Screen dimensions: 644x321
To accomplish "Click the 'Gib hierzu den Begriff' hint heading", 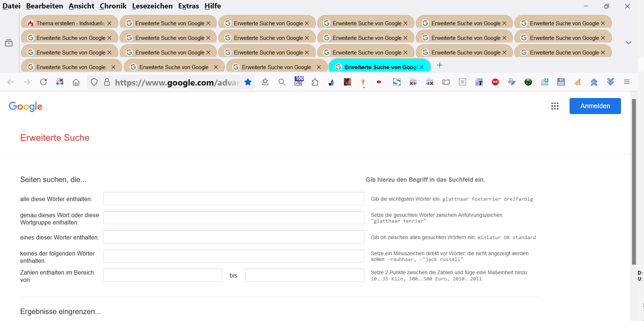I will pyautogui.click(x=425, y=180).
